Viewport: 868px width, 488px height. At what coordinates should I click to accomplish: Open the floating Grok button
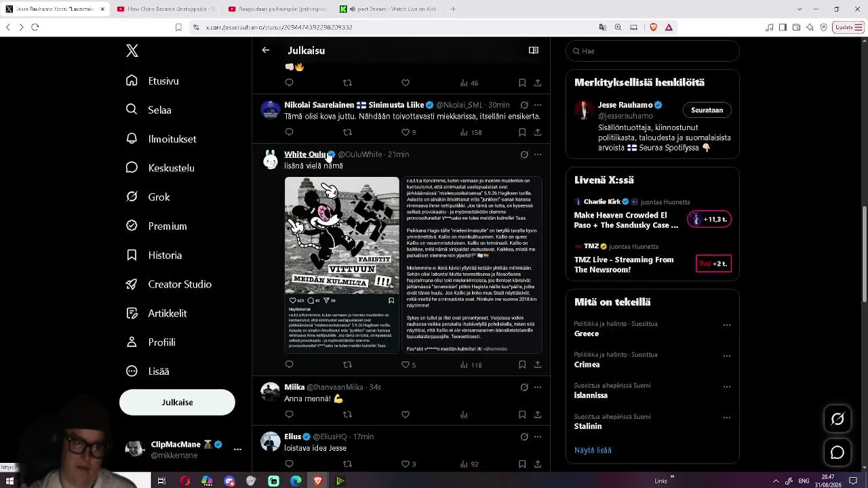point(837,420)
